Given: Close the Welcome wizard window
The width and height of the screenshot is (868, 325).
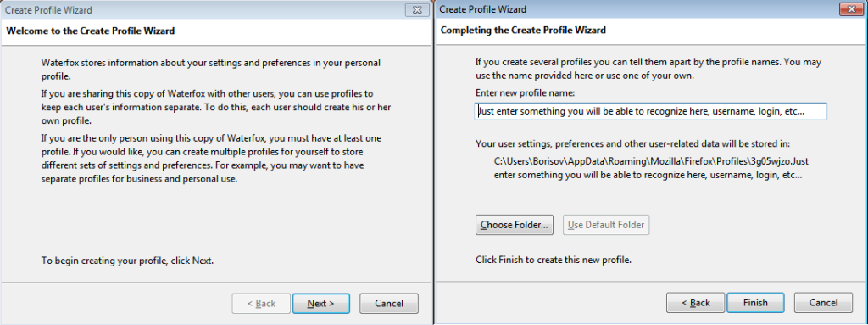Looking at the screenshot, I should pos(418,10).
